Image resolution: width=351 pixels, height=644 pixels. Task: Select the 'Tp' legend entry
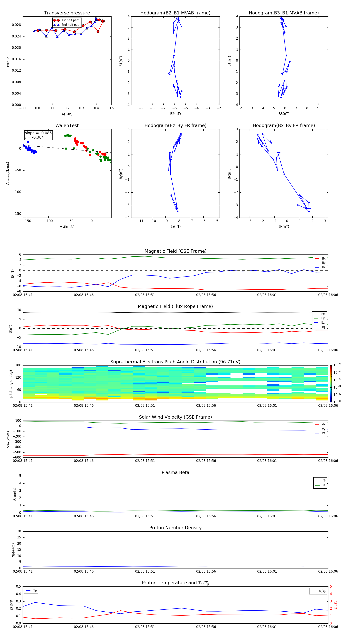31,591
